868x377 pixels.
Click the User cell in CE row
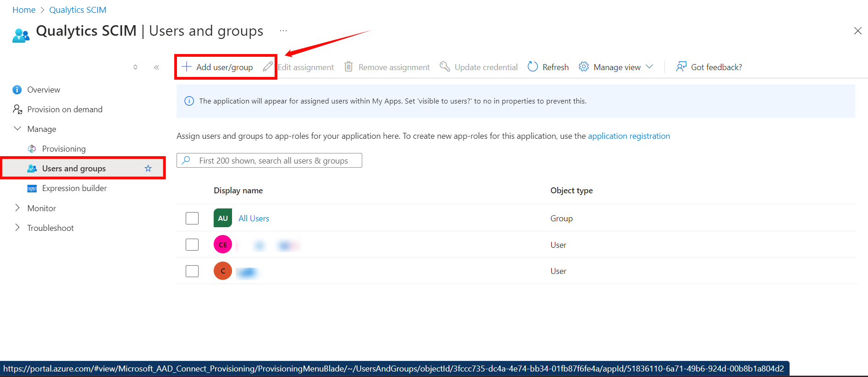pos(558,245)
